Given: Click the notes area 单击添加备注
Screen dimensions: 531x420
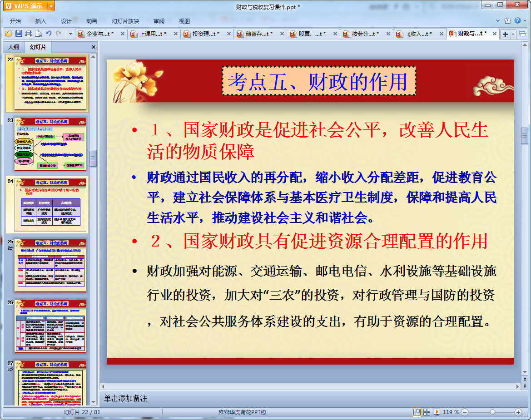Looking at the screenshot, I should 125,398.
